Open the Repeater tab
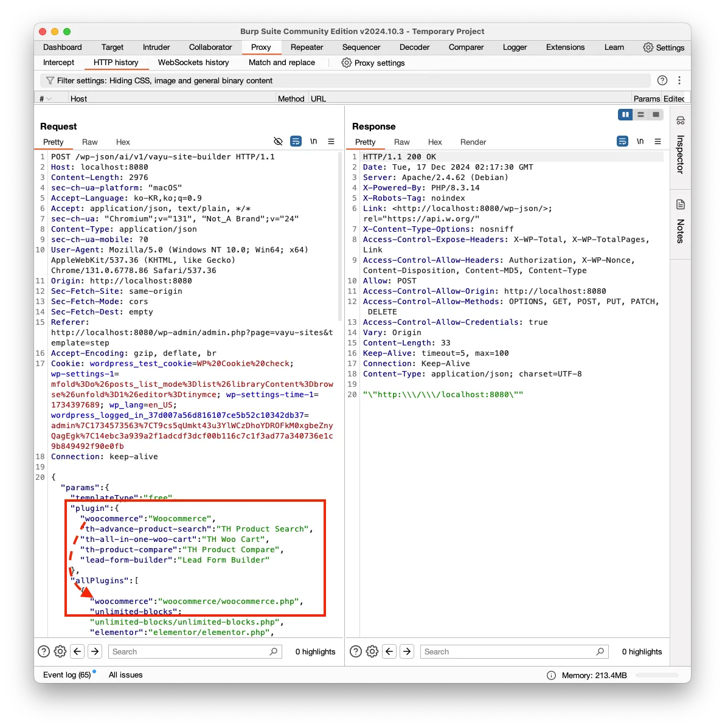The height and width of the screenshot is (728, 725). [x=307, y=47]
